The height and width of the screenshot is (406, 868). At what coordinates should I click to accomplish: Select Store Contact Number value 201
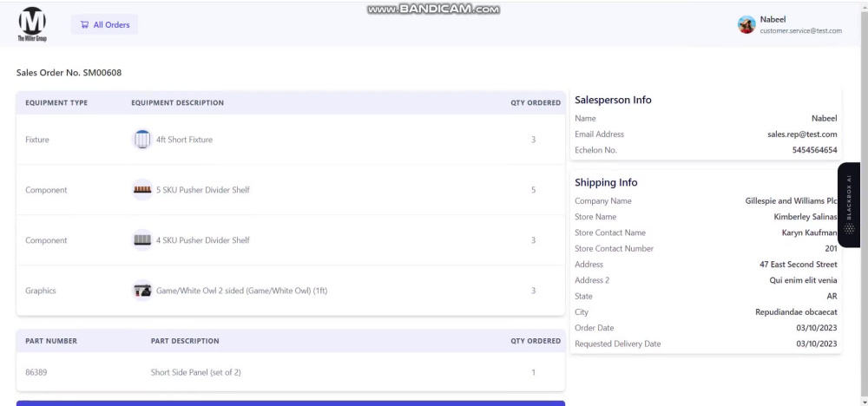(x=831, y=248)
